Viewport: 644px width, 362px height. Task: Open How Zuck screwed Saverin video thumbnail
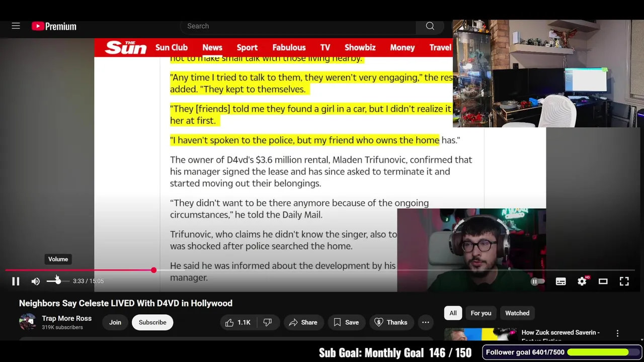[x=480, y=334]
